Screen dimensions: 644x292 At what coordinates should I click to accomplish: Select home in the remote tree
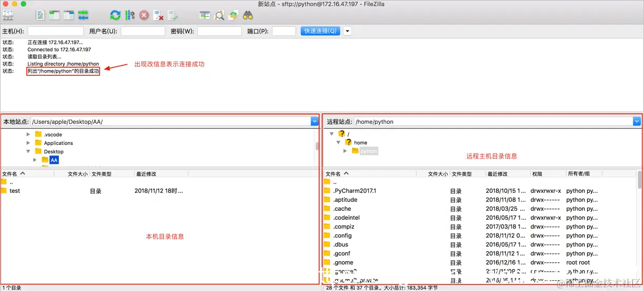(361, 142)
